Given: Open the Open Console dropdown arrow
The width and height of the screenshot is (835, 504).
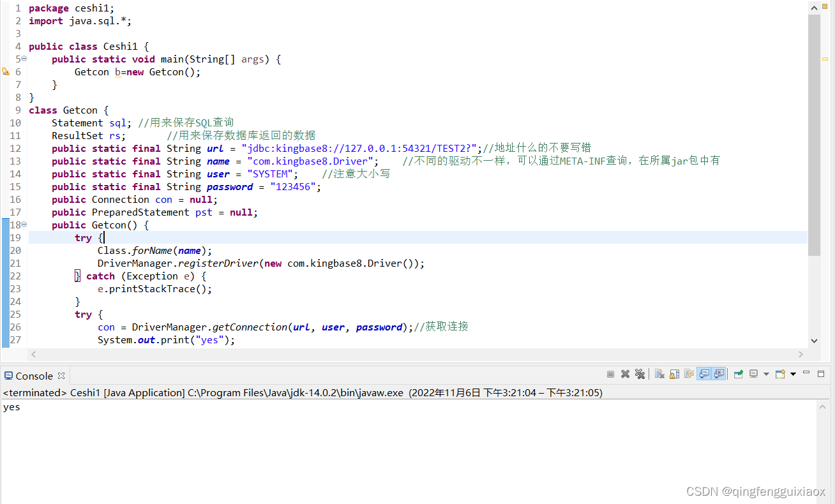Looking at the screenshot, I should (x=793, y=374).
